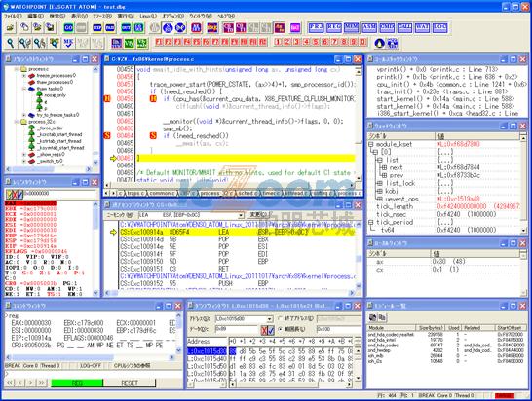Screen dimensions: 532x401
Task: Expand the list_lock node in watch window
Action: [x=380, y=183]
